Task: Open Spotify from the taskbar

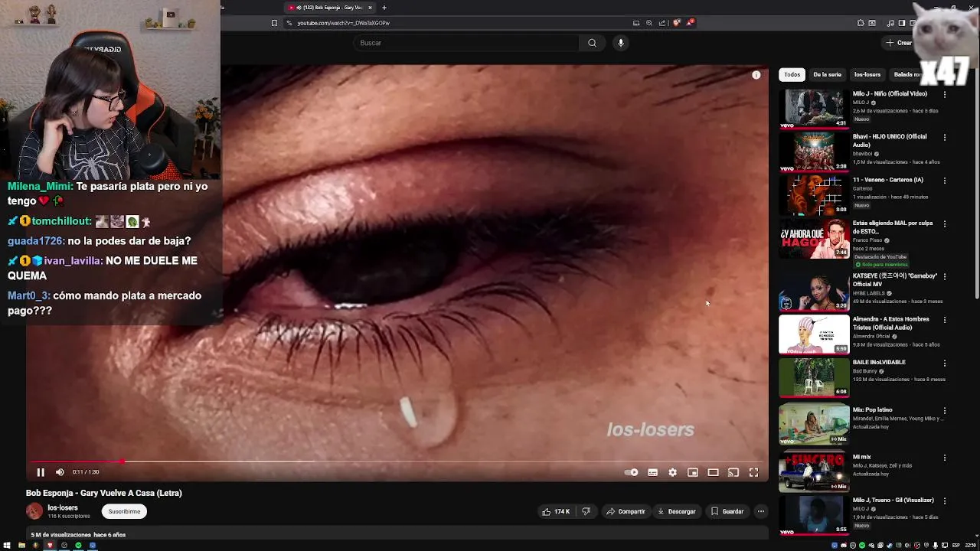Action: 78,546
